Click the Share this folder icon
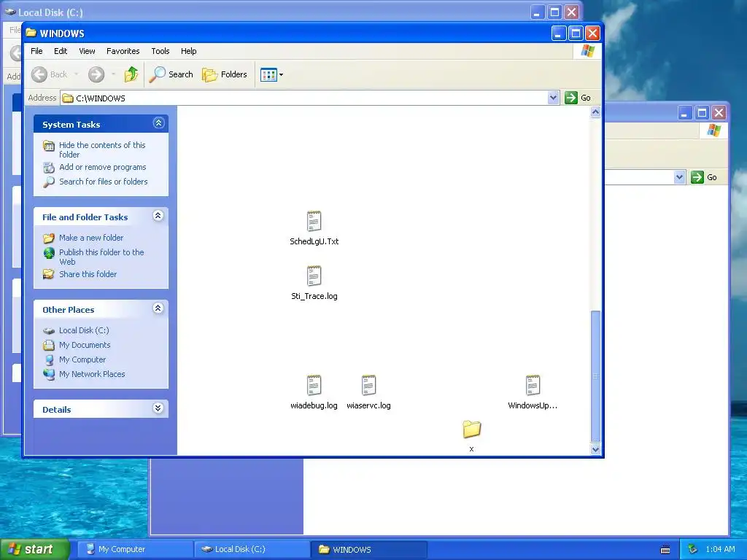The height and width of the screenshot is (560, 747). tap(49, 274)
